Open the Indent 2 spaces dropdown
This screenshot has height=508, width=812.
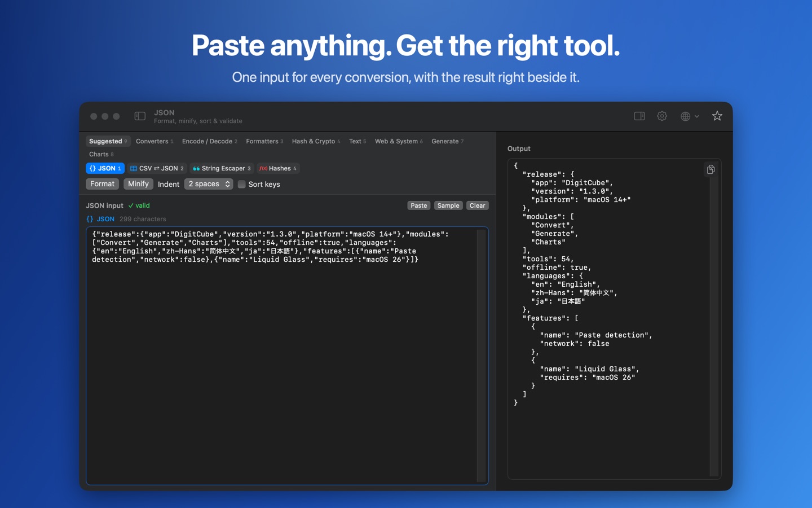coord(209,184)
